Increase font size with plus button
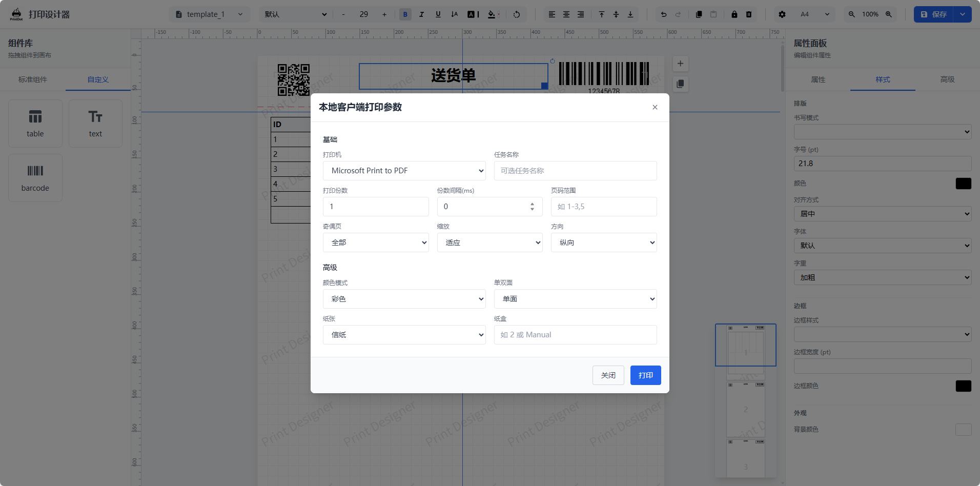The image size is (980, 486). coord(384,14)
